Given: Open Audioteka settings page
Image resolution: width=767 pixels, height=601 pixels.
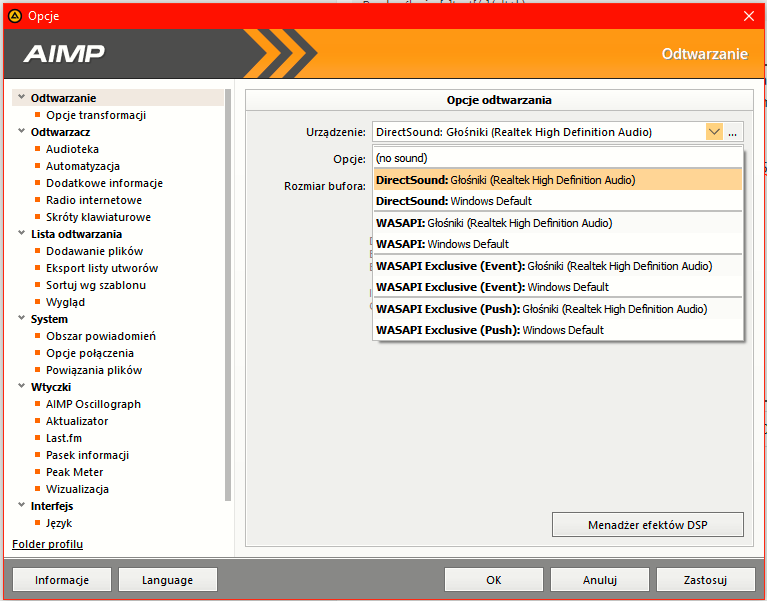Looking at the screenshot, I should 72,149.
